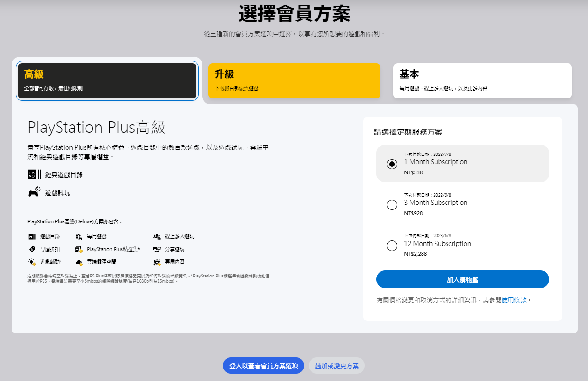Click the 線上多人遊玩 multiplayer icon
Image resolution: width=588 pixels, height=381 pixels.
(157, 236)
